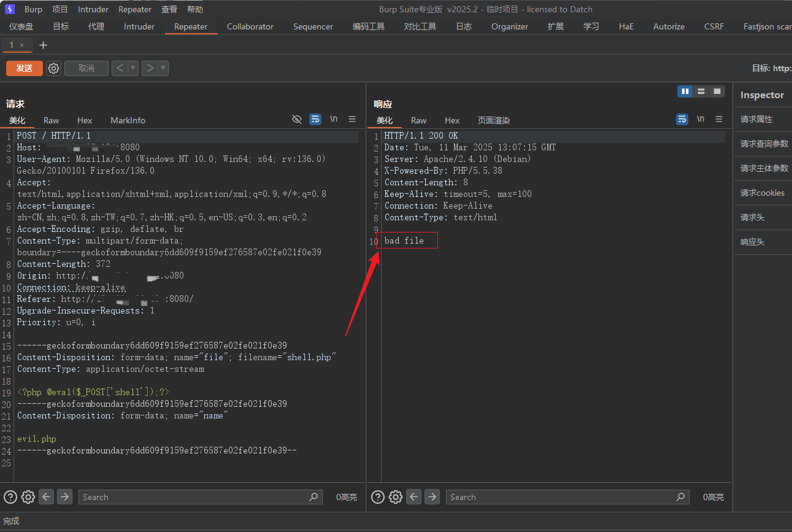Click previous match arrow below request
This screenshot has width=792, height=532.
pos(47,496)
